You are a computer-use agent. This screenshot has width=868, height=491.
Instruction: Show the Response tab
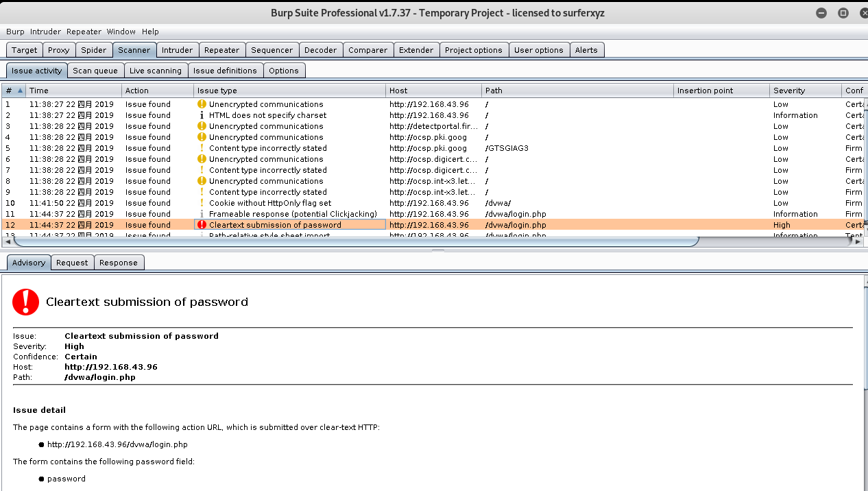point(119,263)
